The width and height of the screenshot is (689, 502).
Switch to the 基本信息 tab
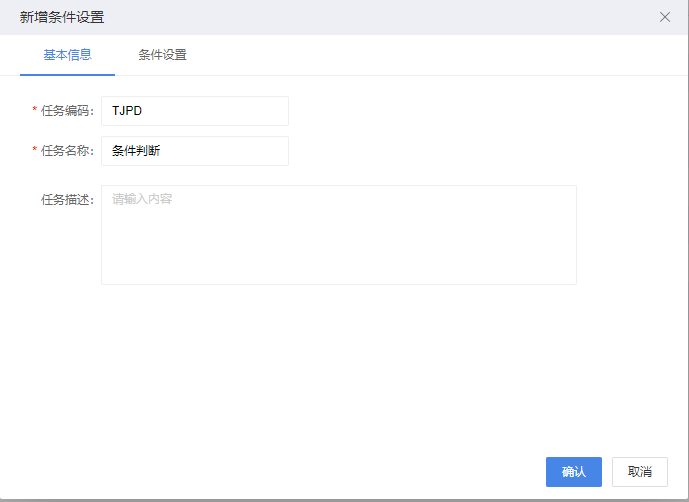pyautogui.click(x=67, y=55)
